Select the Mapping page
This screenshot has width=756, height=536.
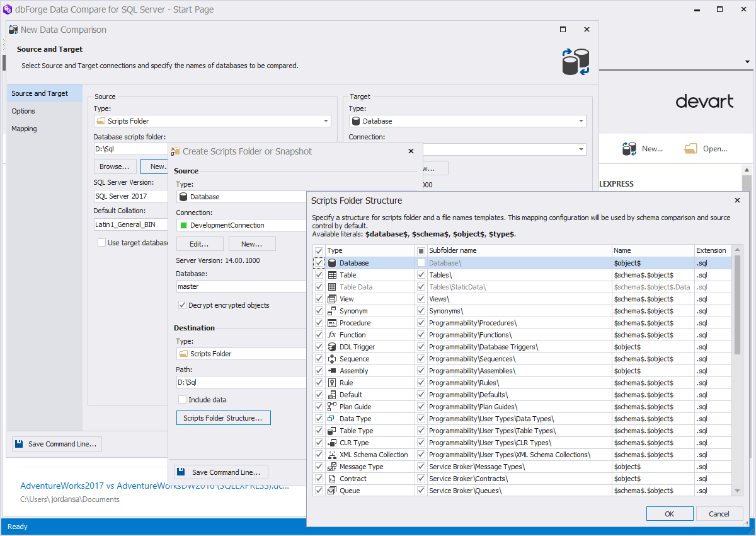24,129
